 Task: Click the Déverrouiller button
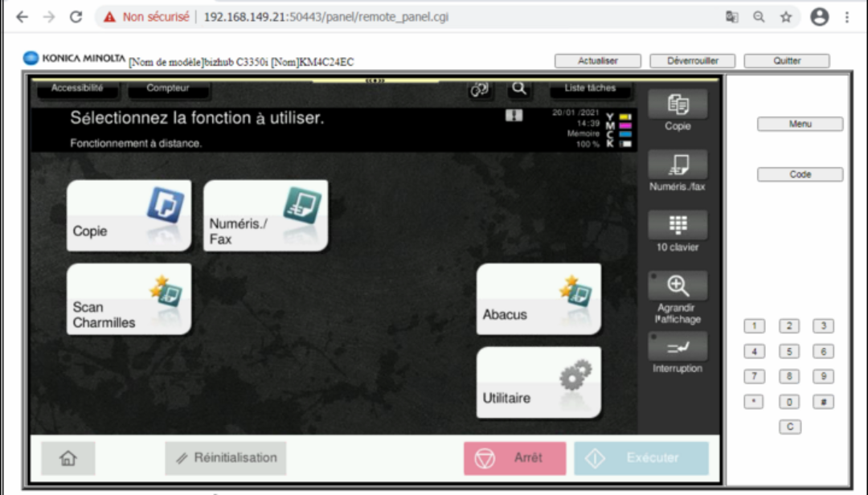click(692, 61)
